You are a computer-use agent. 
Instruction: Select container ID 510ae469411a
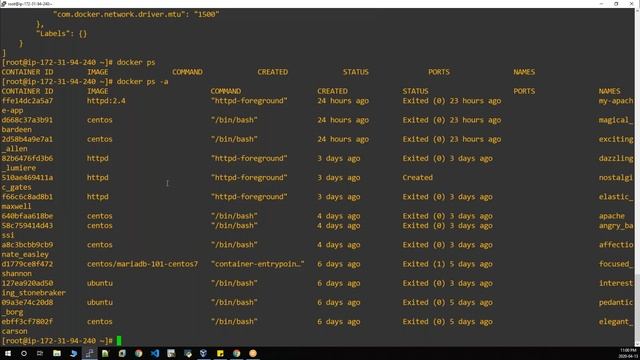27,178
